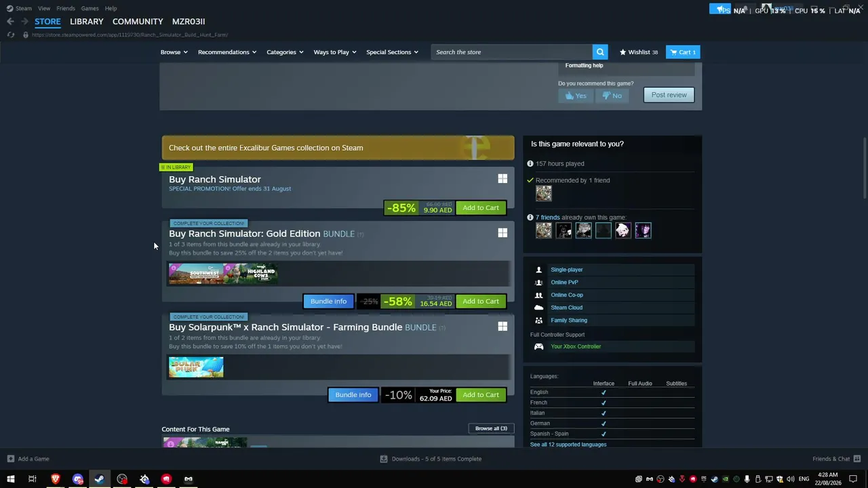Viewport: 868px width, 488px height.
Task: Click the Steam icon in the taskbar
Action: [100, 479]
